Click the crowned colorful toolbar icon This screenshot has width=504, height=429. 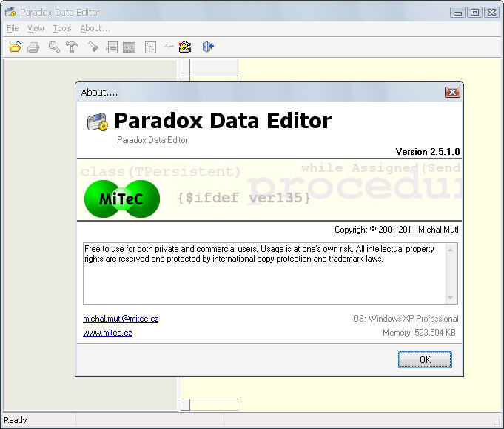click(x=185, y=47)
